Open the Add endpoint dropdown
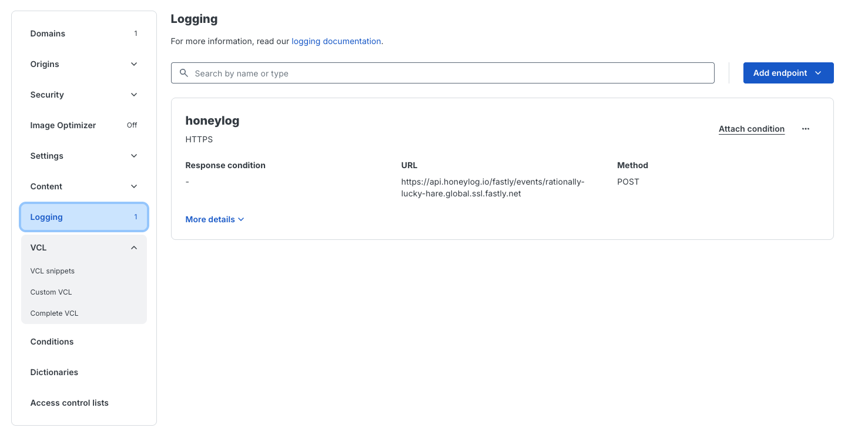The height and width of the screenshot is (441, 868). (x=788, y=73)
